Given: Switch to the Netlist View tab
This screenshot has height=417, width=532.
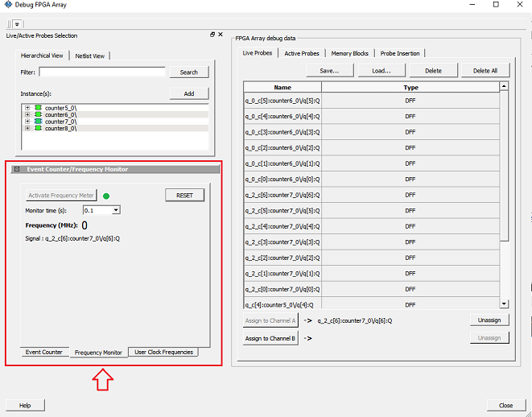Looking at the screenshot, I should click(91, 56).
